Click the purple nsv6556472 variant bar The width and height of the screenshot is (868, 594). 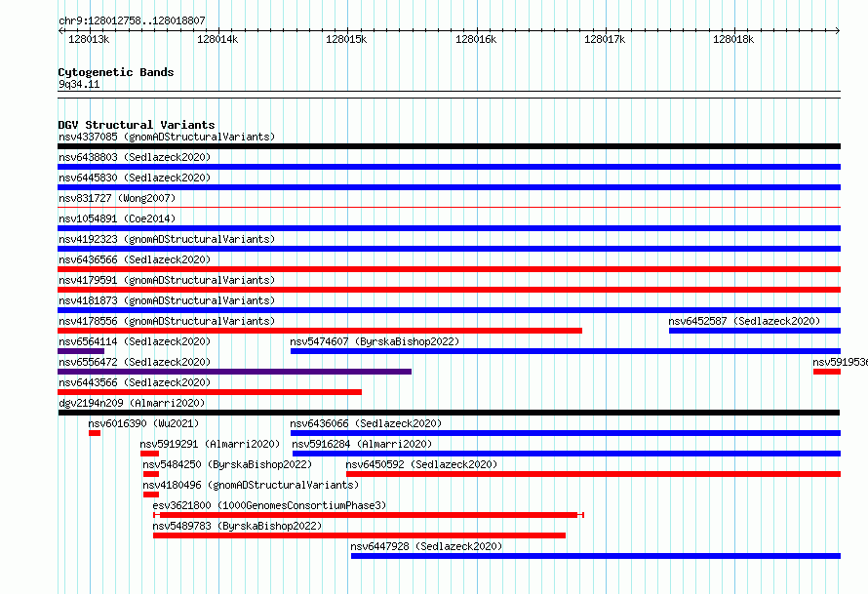tap(235, 372)
